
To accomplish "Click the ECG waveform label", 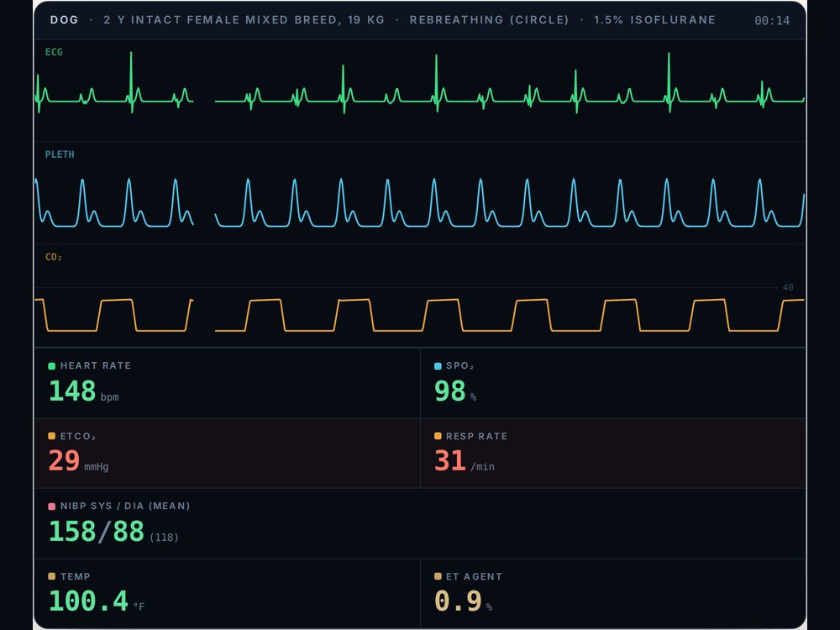I will [x=54, y=52].
